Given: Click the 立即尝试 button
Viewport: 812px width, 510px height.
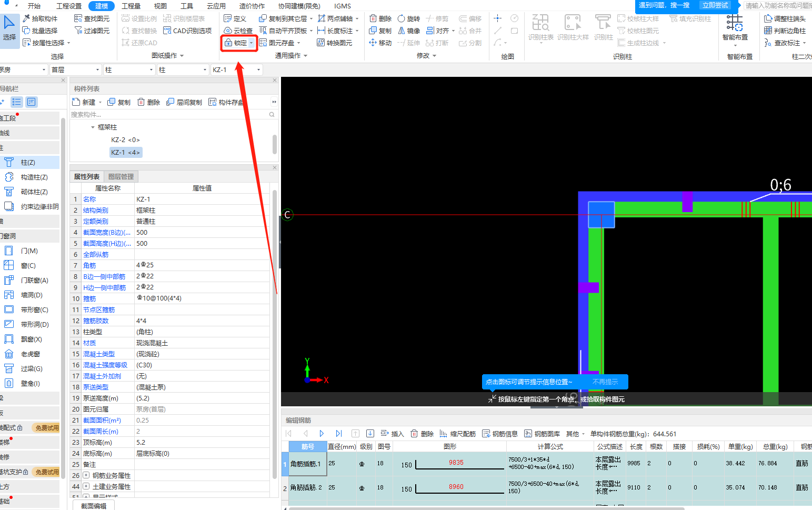Looking at the screenshot, I should [x=715, y=5].
